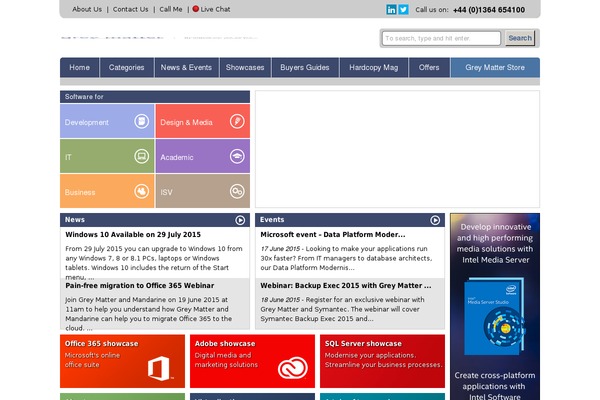Image resolution: width=600 pixels, height=400 pixels.
Task: Select the Business software tile
Action: pos(107,191)
